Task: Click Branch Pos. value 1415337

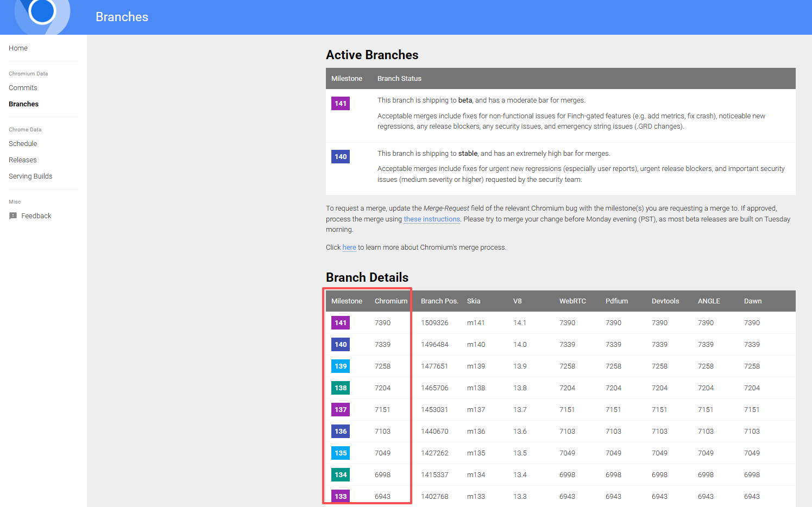Action: 435,475
